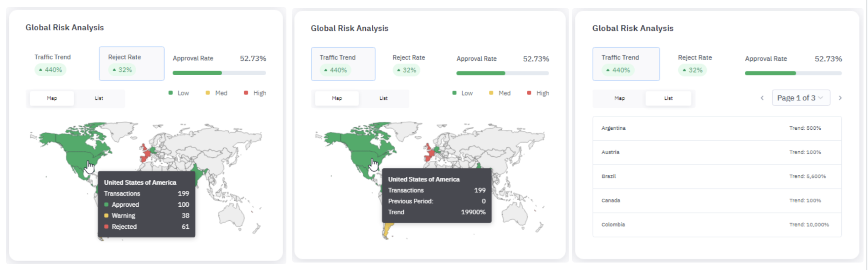The height and width of the screenshot is (270, 868).
Task: Select Reject Rate card in right panel
Action: (695, 64)
